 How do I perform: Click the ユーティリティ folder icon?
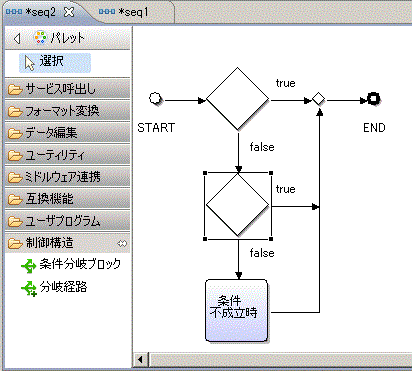[15, 155]
